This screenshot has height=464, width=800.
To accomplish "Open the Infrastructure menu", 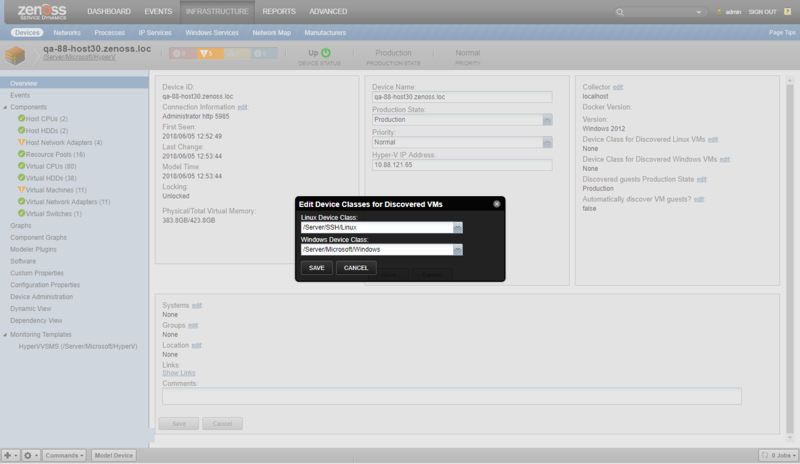I will [x=217, y=11].
